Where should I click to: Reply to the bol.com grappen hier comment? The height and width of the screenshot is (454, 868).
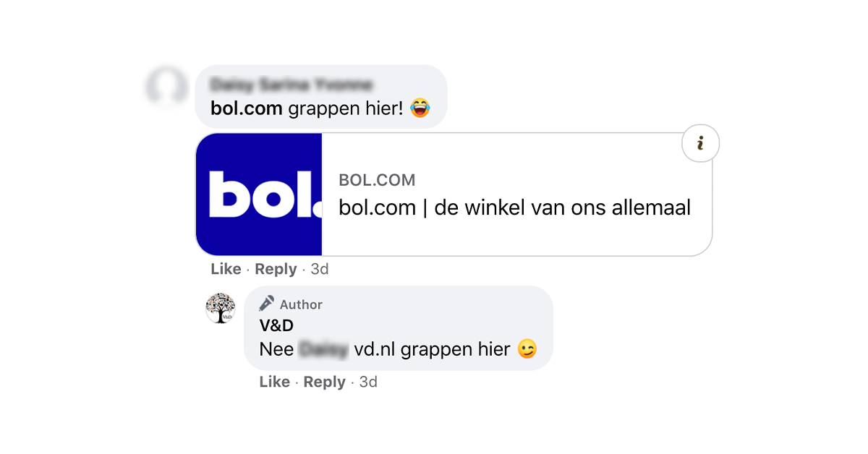(276, 269)
